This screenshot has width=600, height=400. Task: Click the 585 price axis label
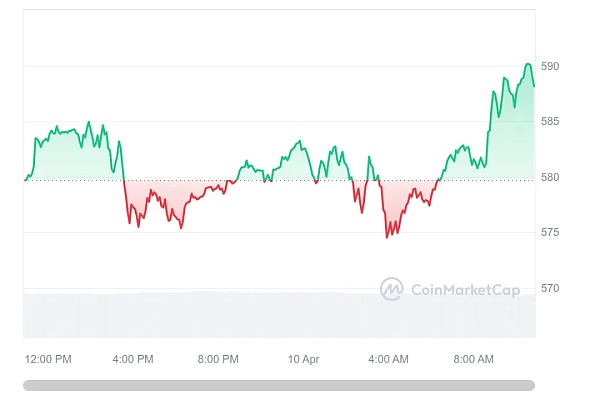point(550,122)
